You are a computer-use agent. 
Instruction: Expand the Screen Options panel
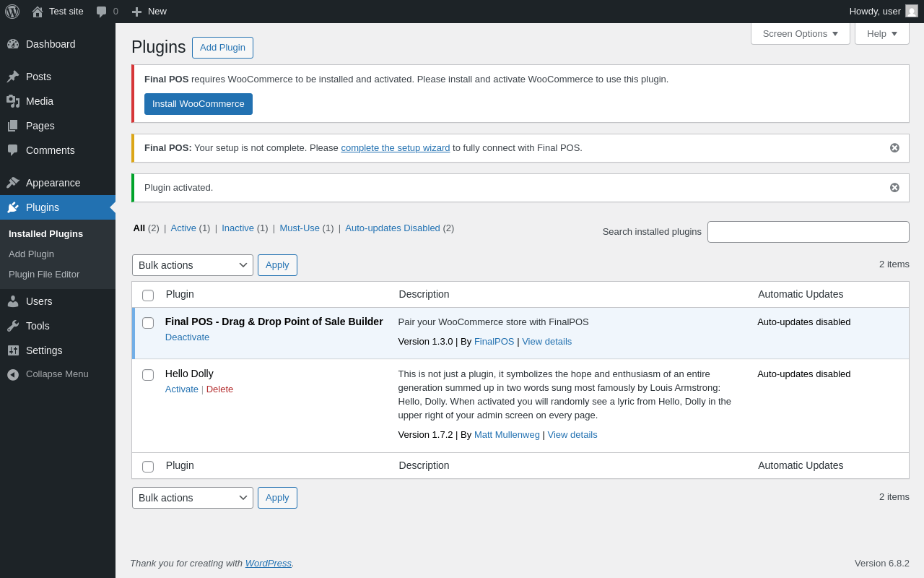[x=801, y=33]
